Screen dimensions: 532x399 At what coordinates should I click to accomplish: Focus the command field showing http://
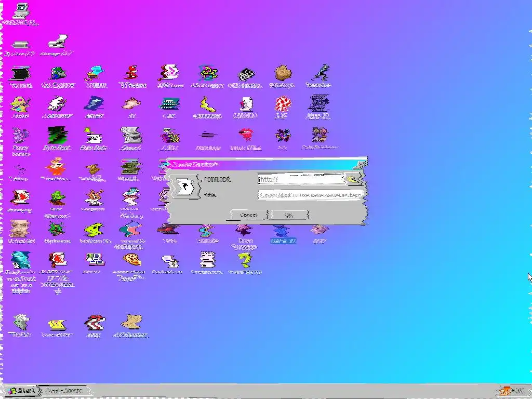pyautogui.click(x=301, y=179)
